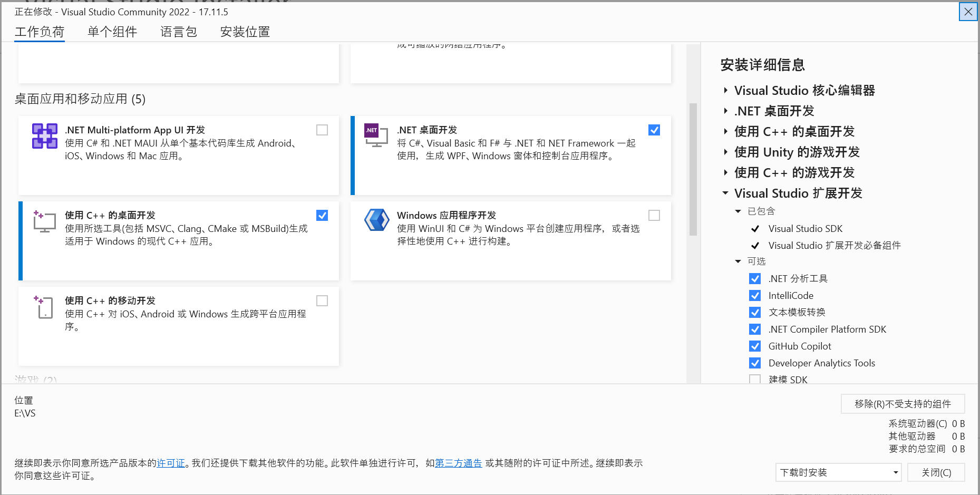
Task: Expand the Visual Studio 核心编辑器 details
Action: point(725,91)
